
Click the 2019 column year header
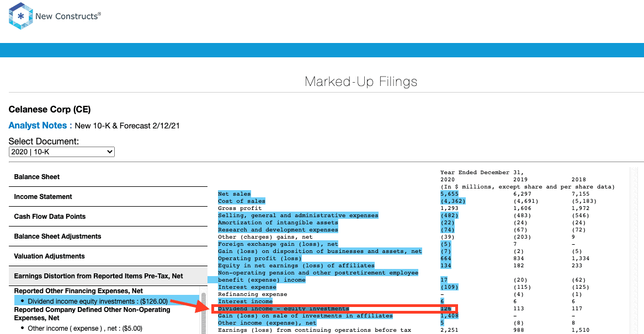point(521,180)
